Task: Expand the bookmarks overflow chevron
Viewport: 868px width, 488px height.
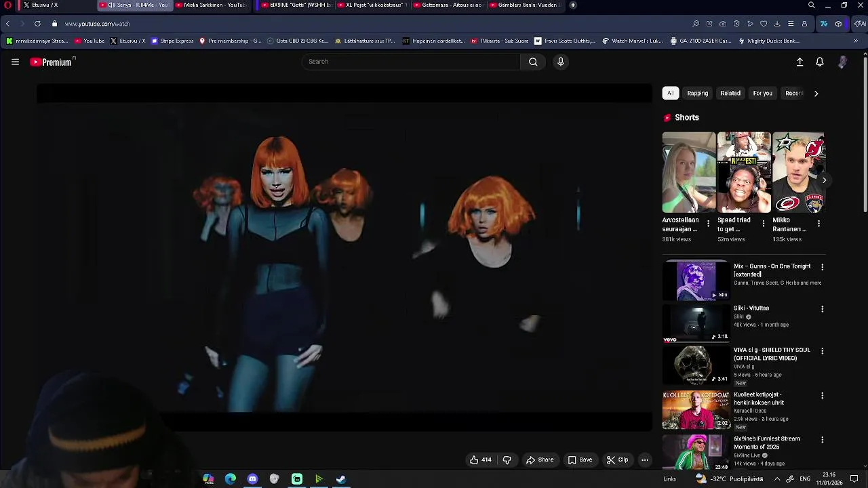Action: tap(856, 41)
